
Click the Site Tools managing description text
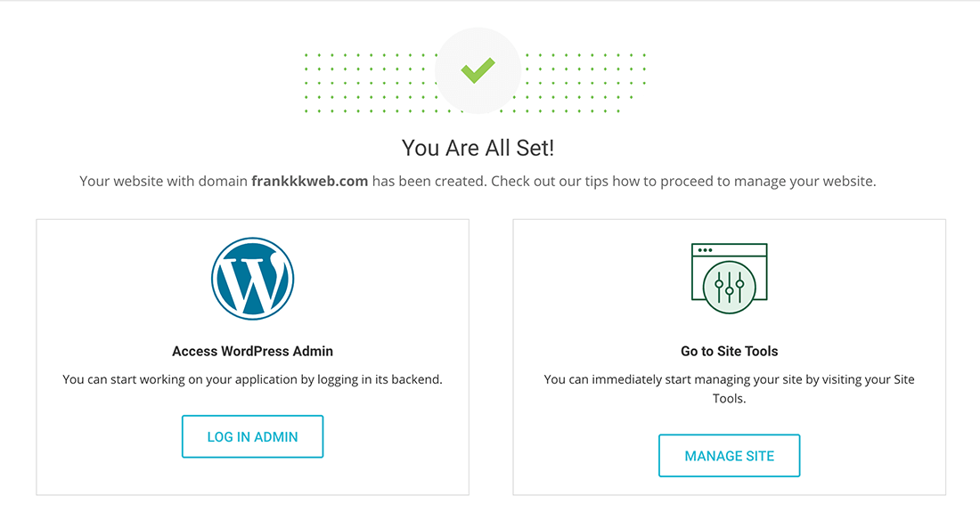[730, 389]
